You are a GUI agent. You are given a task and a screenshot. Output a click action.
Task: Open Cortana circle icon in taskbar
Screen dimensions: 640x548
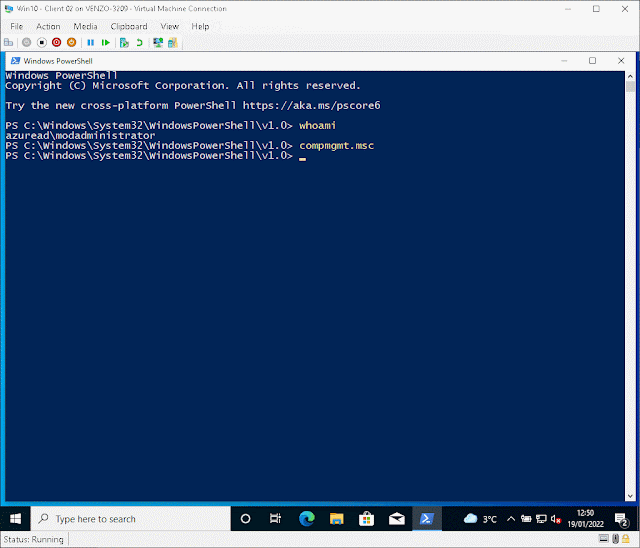click(245, 519)
